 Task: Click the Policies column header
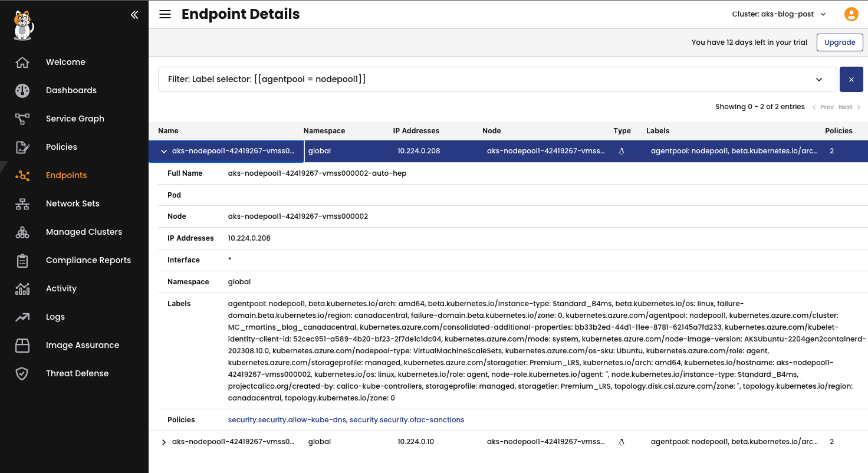(x=839, y=131)
